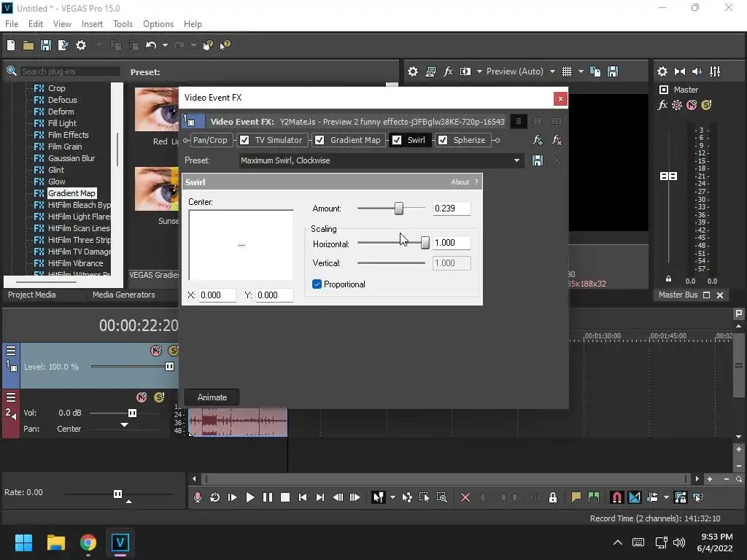Switch to Media Generators tab
The height and width of the screenshot is (560, 747).
pyautogui.click(x=124, y=295)
